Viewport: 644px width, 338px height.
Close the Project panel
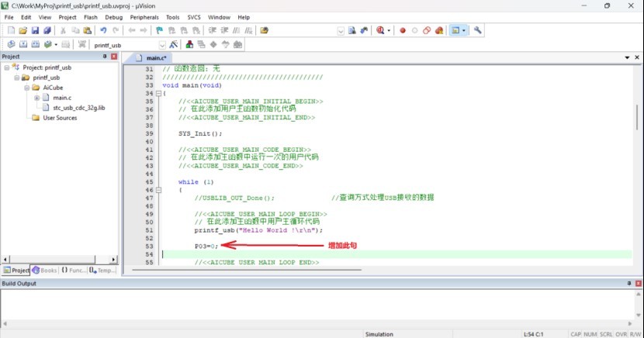114,57
